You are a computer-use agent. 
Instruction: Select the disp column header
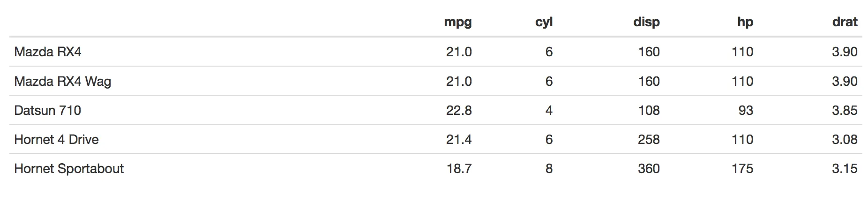[646, 23]
